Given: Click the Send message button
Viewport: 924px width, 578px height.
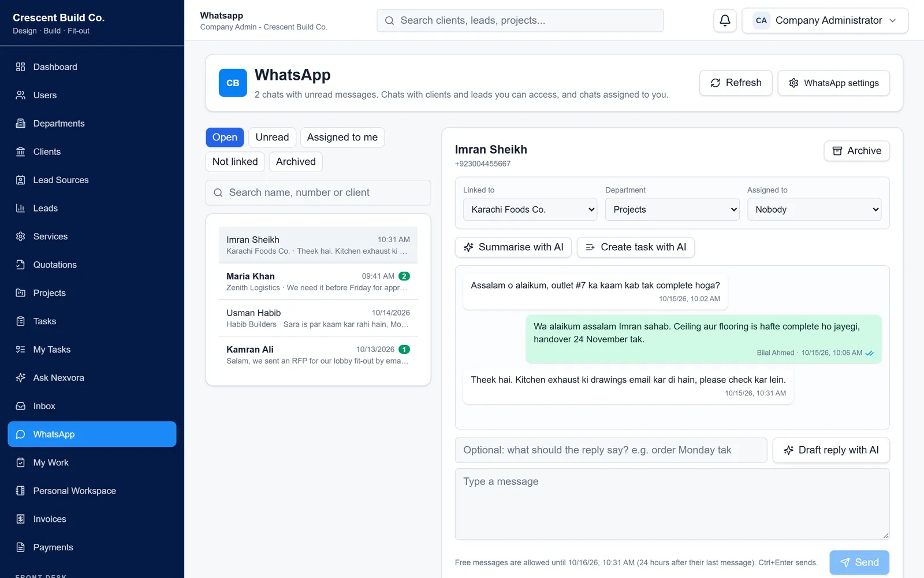Looking at the screenshot, I should (x=859, y=563).
